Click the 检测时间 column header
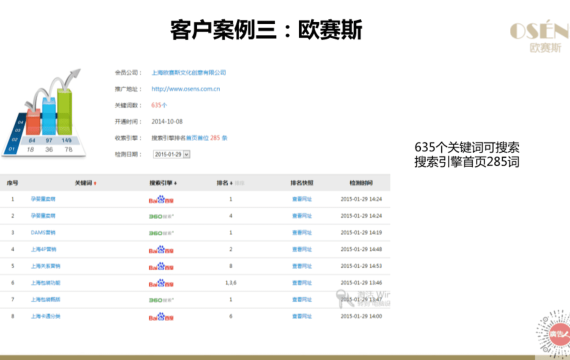This screenshot has width=570, height=360. click(361, 183)
